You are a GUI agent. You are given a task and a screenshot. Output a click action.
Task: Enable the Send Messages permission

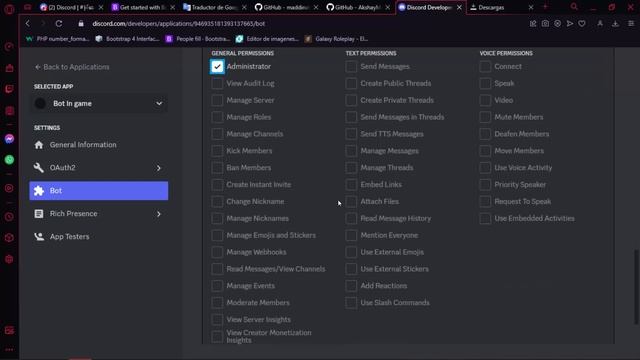(x=351, y=67)
